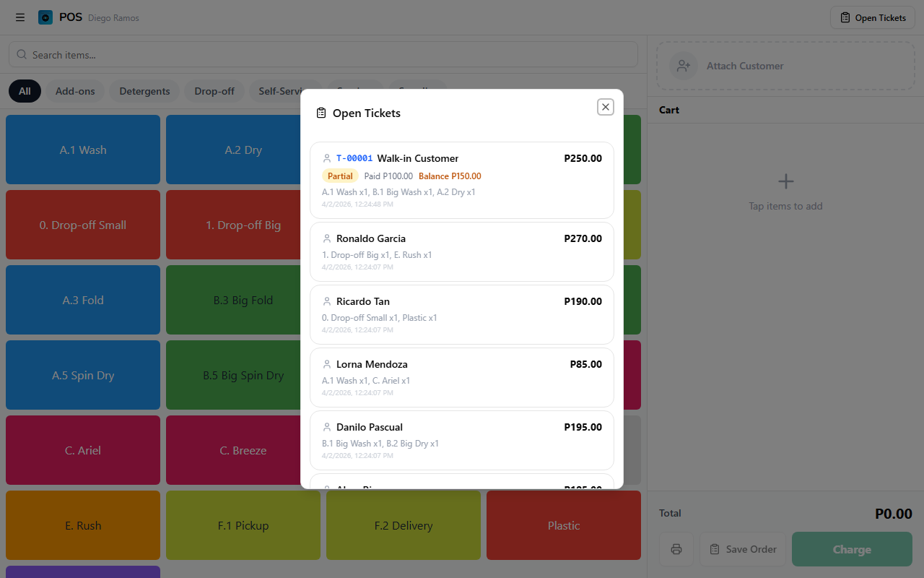The width and height of the screenshot is (924, 578).
Task: Click the POS app logo icon
Action: tap(45, 17)
